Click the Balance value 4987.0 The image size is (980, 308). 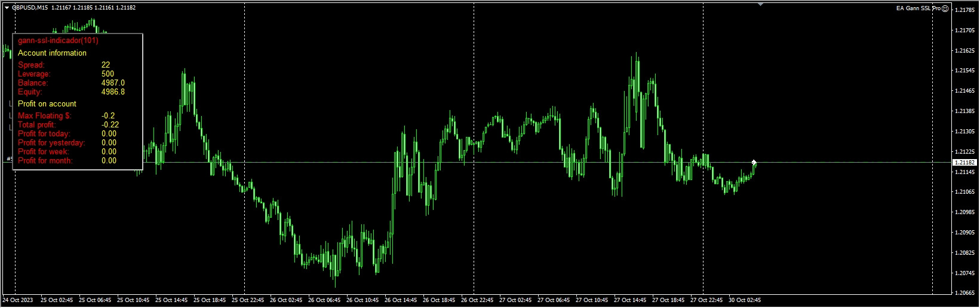point(113,83)
